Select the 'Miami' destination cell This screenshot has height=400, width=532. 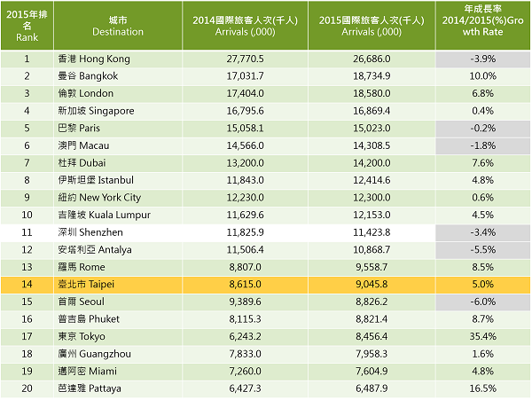click(118, 372)
